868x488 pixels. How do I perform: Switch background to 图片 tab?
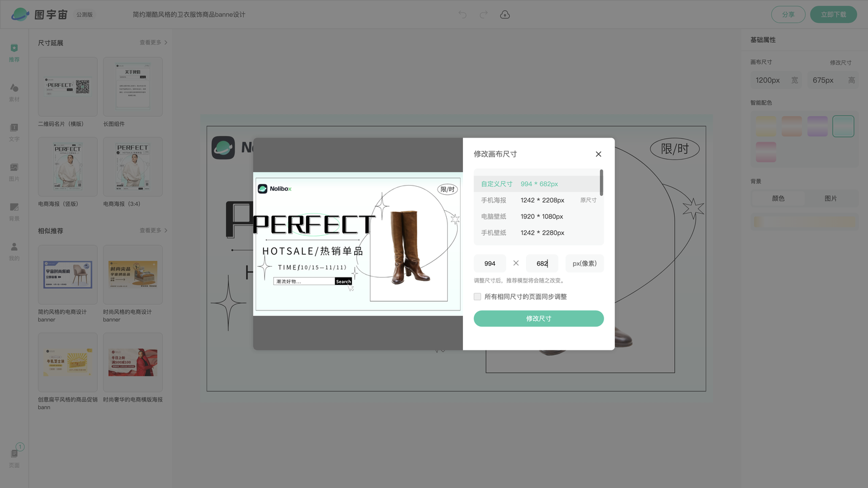[x=831, y=198]
